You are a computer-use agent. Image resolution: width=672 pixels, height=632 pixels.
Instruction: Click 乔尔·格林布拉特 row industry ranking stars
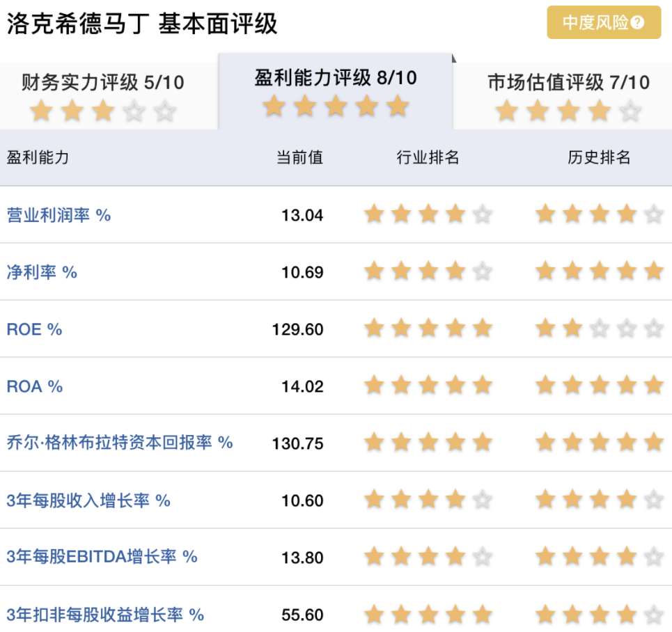(x=428, y=442)
